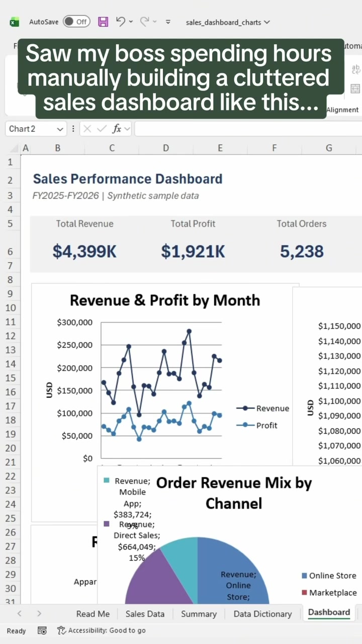
Task: Open the Data Dictionary sheet tab
Action: [x=262, y=614]
